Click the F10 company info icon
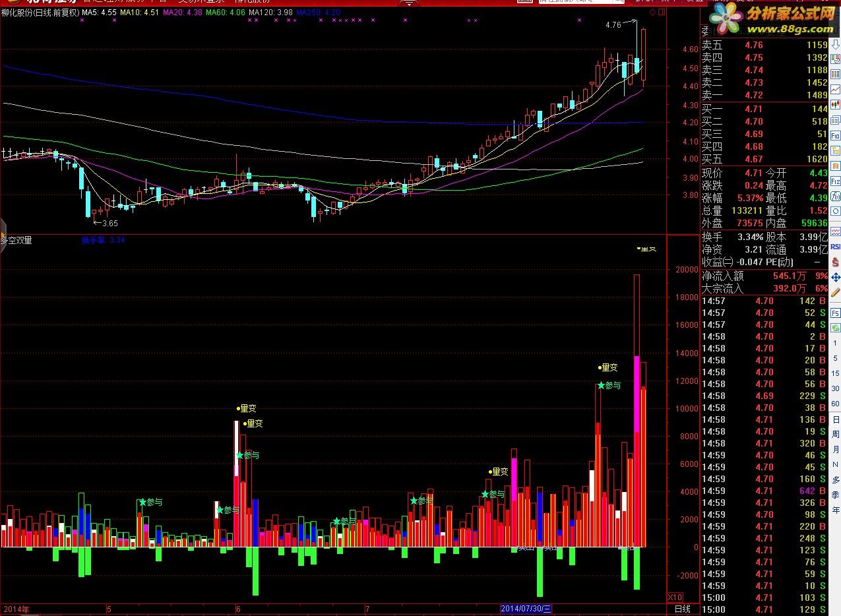Viewport: 841px width, 616px height. pyautogui.click(x=836, y=135)
